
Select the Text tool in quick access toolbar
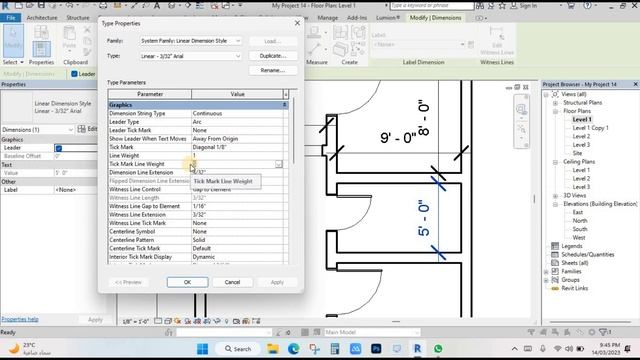point(157,5)
